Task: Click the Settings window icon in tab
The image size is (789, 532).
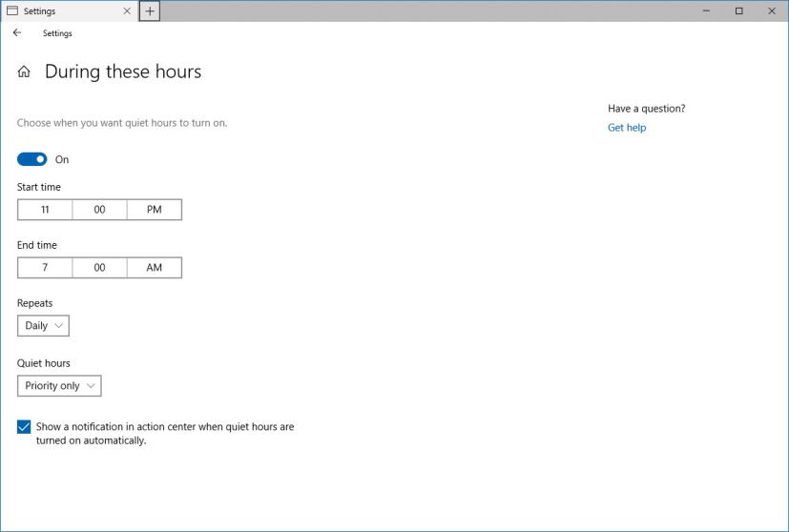Action: tap(12, 11)
